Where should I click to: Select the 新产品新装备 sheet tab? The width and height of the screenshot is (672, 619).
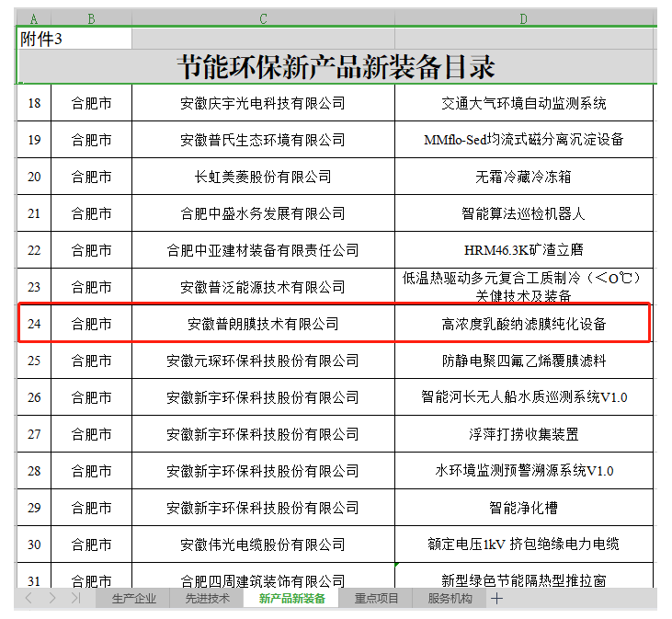point(291,599)
